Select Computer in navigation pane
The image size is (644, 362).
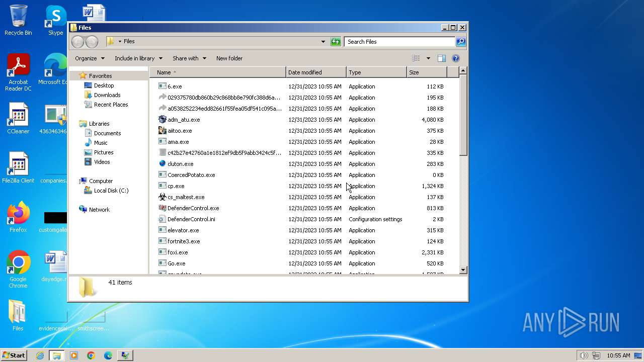tap(101, 181)
